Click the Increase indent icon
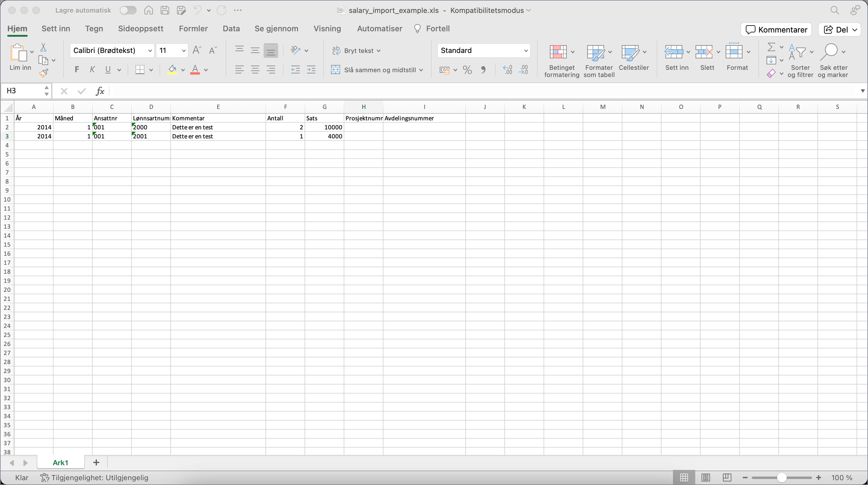 tap(311, 70)
